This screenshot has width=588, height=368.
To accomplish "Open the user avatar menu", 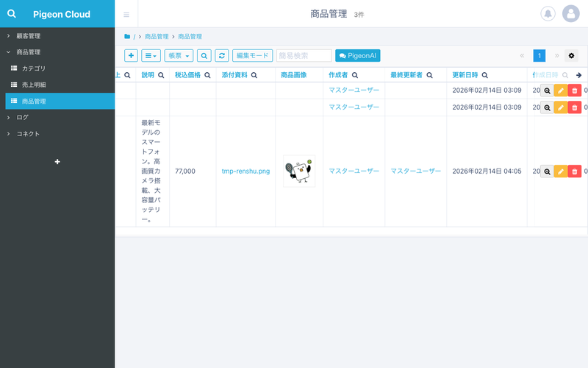I will pyautogui.click(x=571, y=14).
